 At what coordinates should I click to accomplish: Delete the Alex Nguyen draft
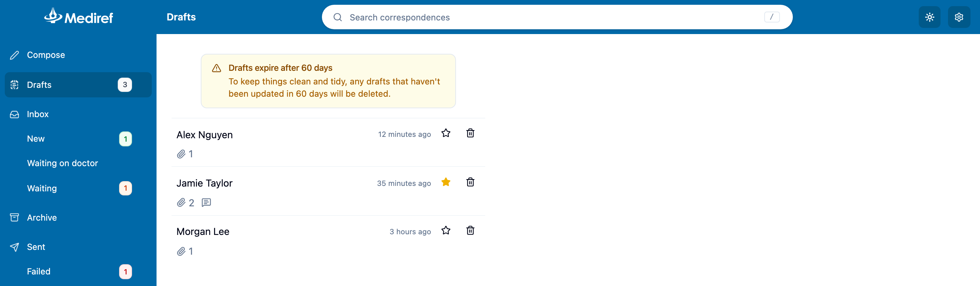470,133
